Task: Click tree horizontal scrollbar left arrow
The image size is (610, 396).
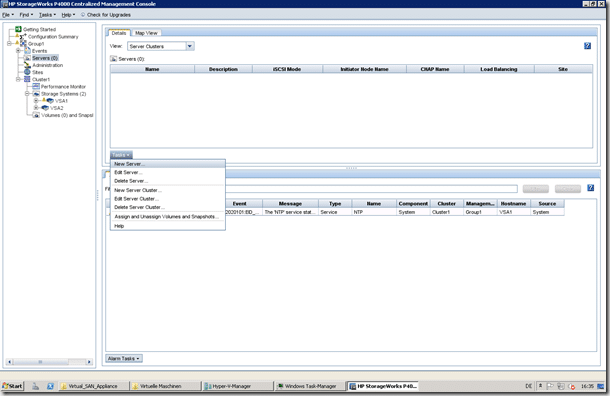Action: [x=10, y=362]
